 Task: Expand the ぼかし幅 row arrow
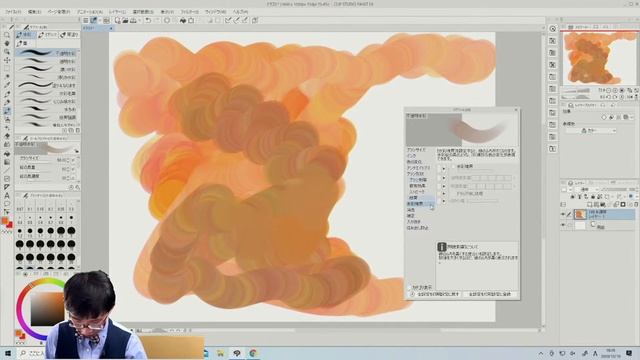coord(444,201)
